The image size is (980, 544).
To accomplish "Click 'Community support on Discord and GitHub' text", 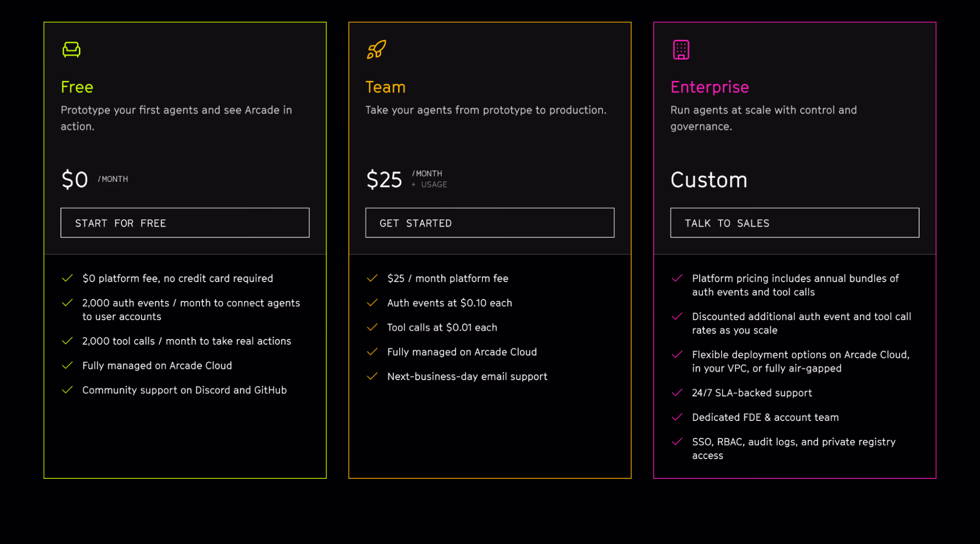I will pos(184,390).
